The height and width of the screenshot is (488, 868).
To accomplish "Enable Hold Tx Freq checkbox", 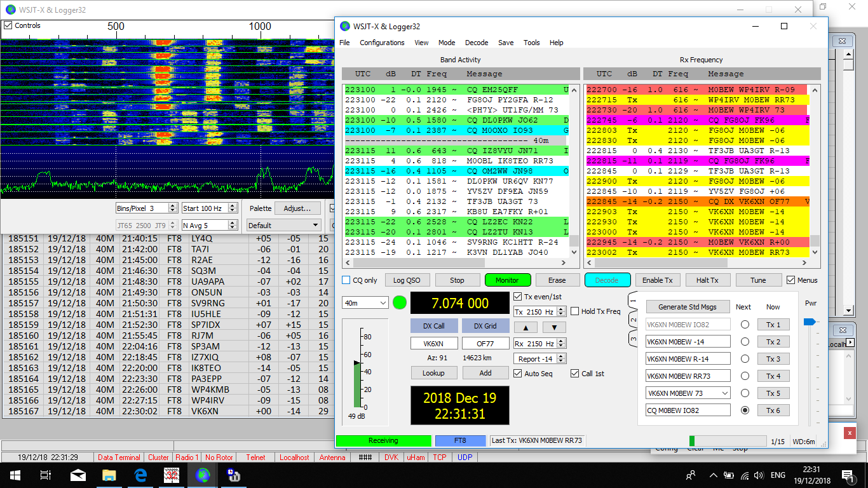I will tap(574, 311).
